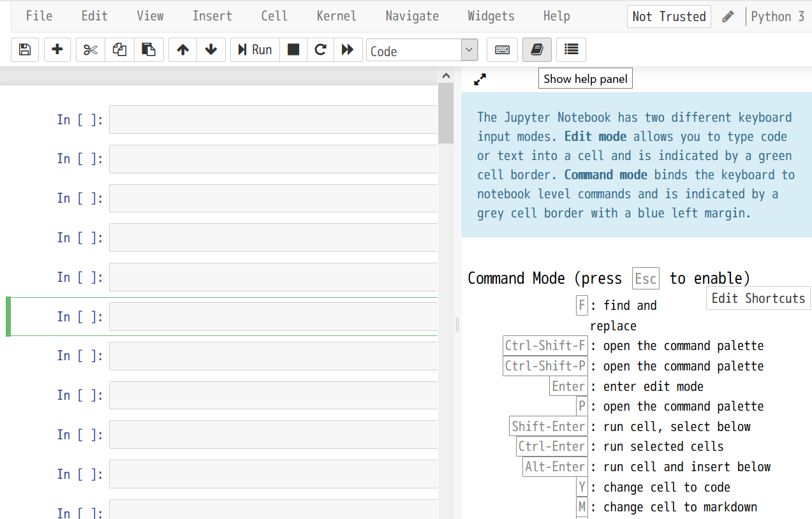The image size is (812, 519).
Task: Restart the kernel using the circular arrow
Action: point(321,50)
